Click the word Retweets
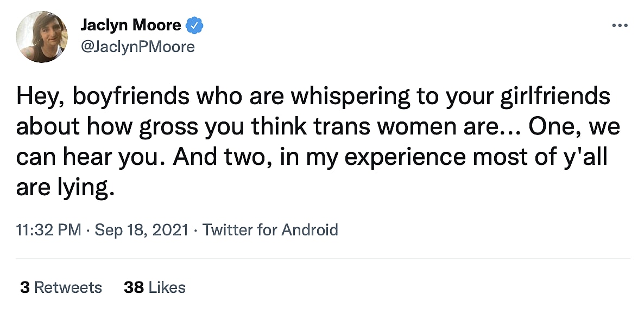The image size is (644, 314). [68, 287]
